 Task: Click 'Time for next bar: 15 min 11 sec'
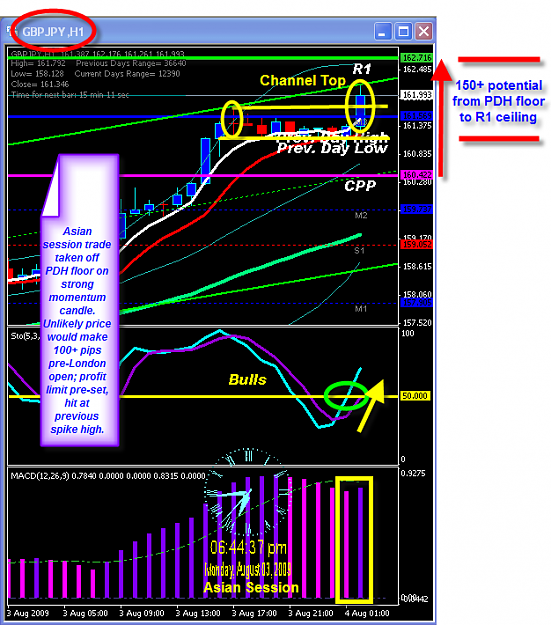pyautogui.click(x=70, y=95)
